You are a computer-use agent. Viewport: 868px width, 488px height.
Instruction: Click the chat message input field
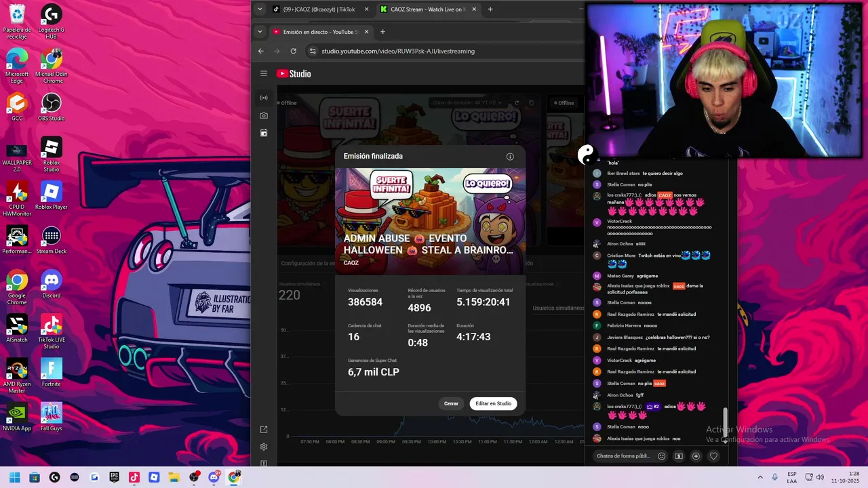tap(623, 456)
